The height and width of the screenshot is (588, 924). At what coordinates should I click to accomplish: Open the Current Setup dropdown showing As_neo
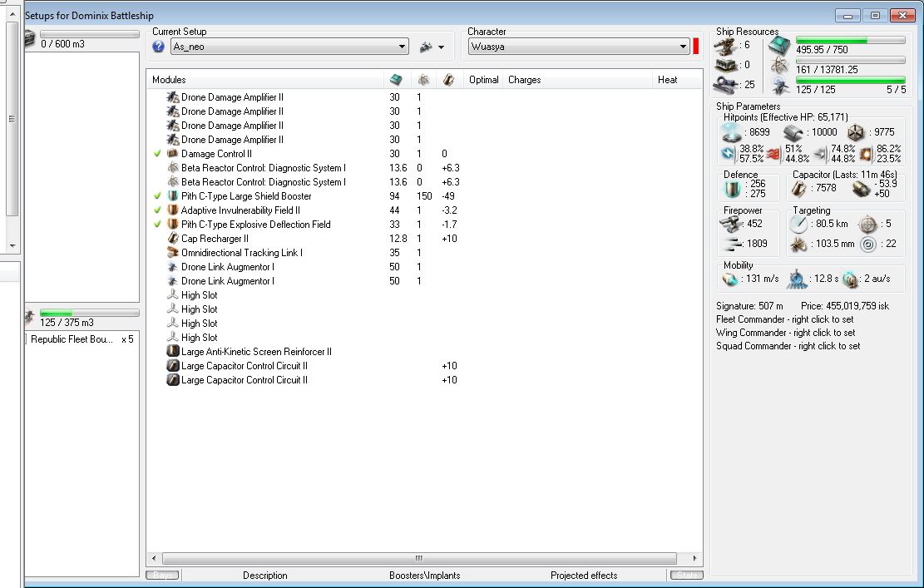pyautogui.click(x=289, y=47)
